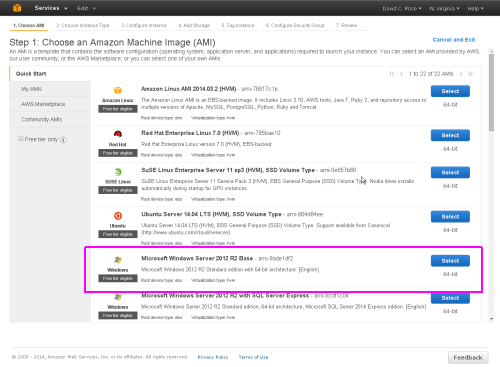Screen dimensions: 500x367
Task: Click Free tier eligible badge under SUSE Linux
Action: [x=118, y=190]
